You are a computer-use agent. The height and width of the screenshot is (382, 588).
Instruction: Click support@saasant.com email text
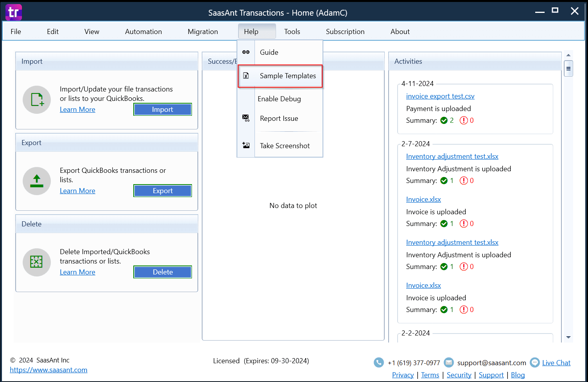pos(492,363)
